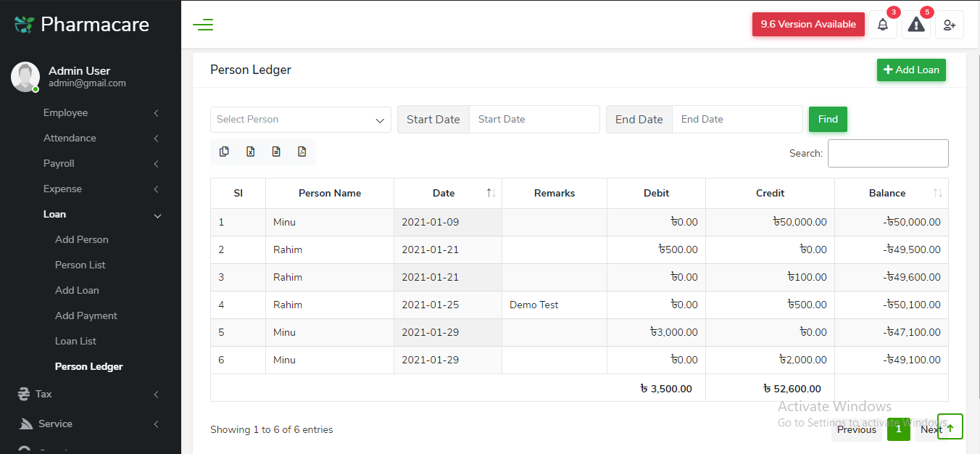Click the add user icon in header

949,24
